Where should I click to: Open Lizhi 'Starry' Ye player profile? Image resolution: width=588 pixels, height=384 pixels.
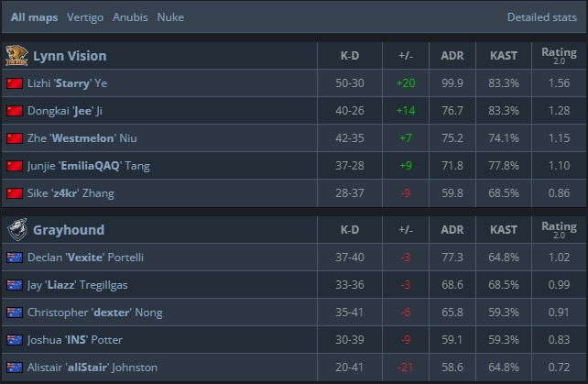(67, 83)
